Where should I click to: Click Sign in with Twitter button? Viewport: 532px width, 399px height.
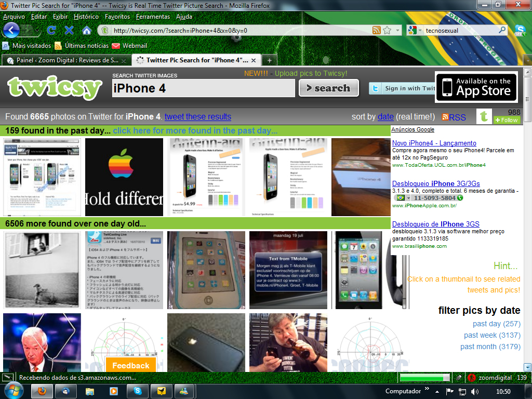(402, 88)
